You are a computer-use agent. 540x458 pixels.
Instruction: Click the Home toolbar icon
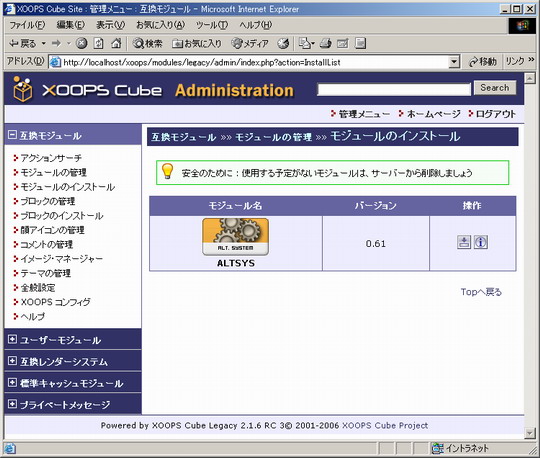[116, 43]
